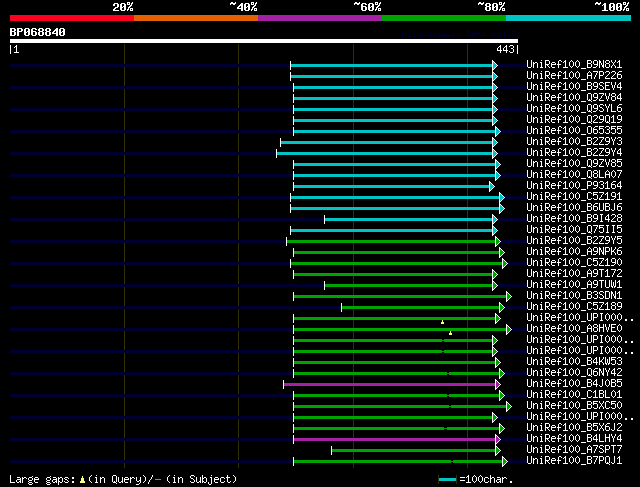Click the cyan 100char scale legend bar
Screen dimensions: 640x487
click(447, 480)
